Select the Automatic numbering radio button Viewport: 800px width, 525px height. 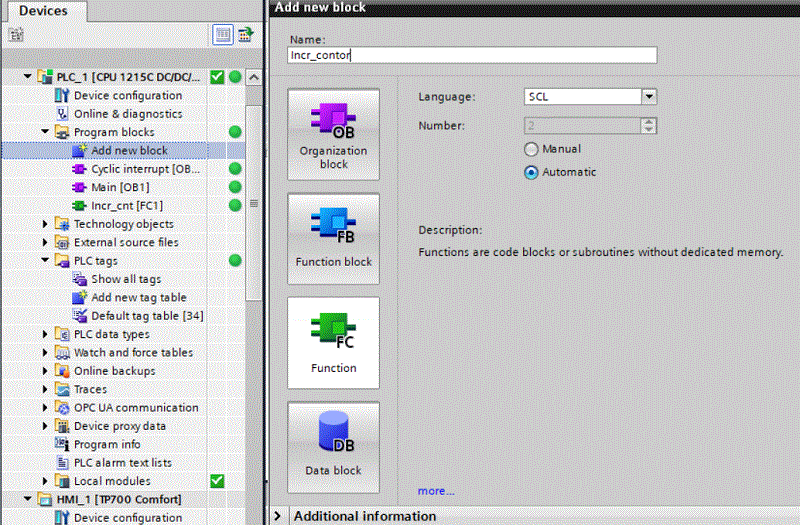532,172
